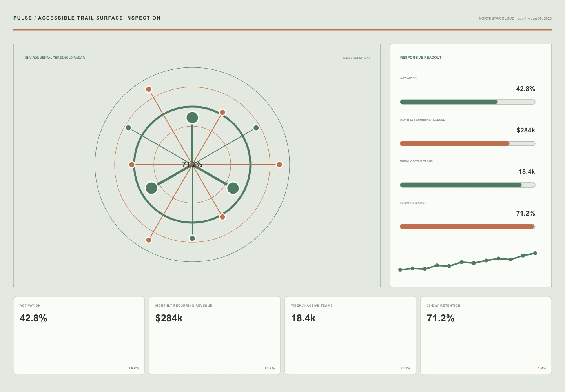Viewport: 565px width, 392px height.
Task: Click the "12 LIVE CONDITIONS" label
Action: (356, 58)
